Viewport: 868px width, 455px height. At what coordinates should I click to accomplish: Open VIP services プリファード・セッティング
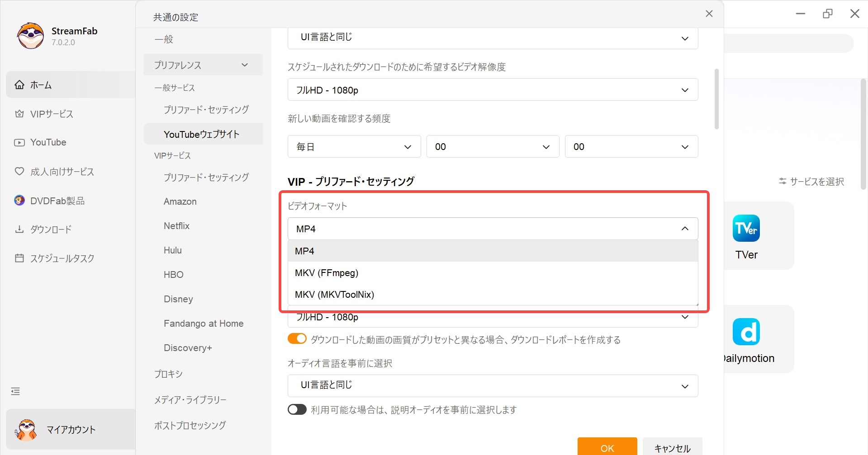tap(206, 177)
